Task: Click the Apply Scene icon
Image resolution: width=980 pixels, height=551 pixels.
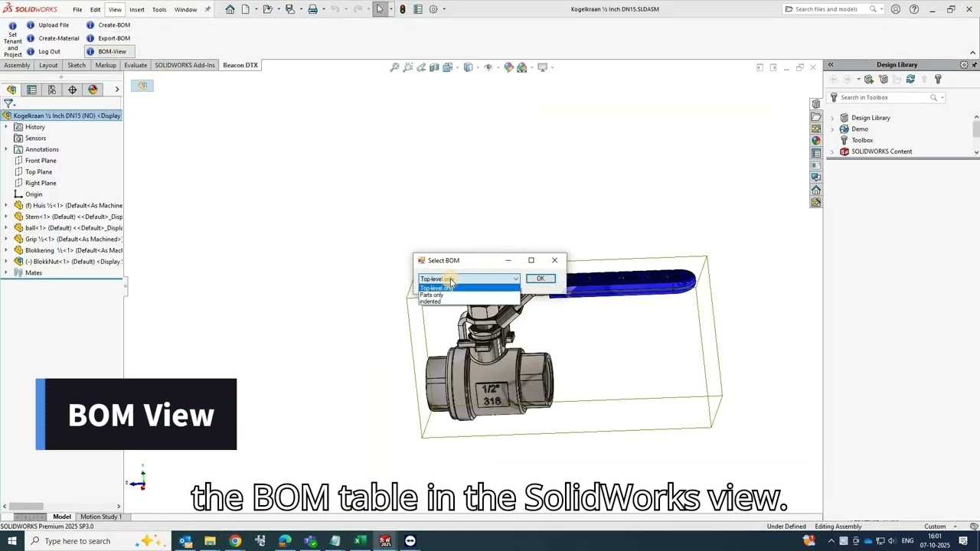Action: coord(521,67)
